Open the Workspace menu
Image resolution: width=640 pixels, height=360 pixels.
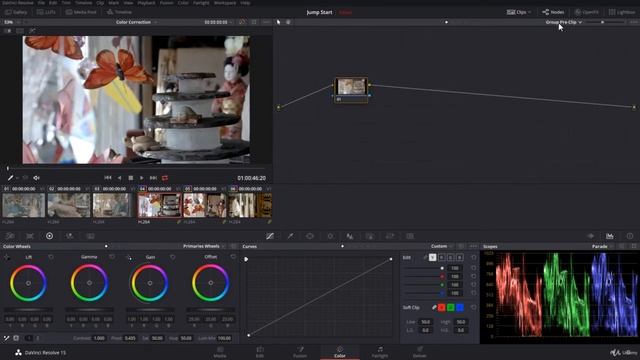(x=225, y=2)
